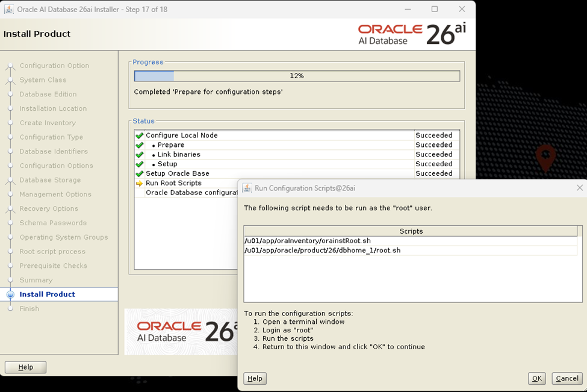587x392 pixels.
Task: Select Create Inventory step in sidebar
Action: pos(48,123)
